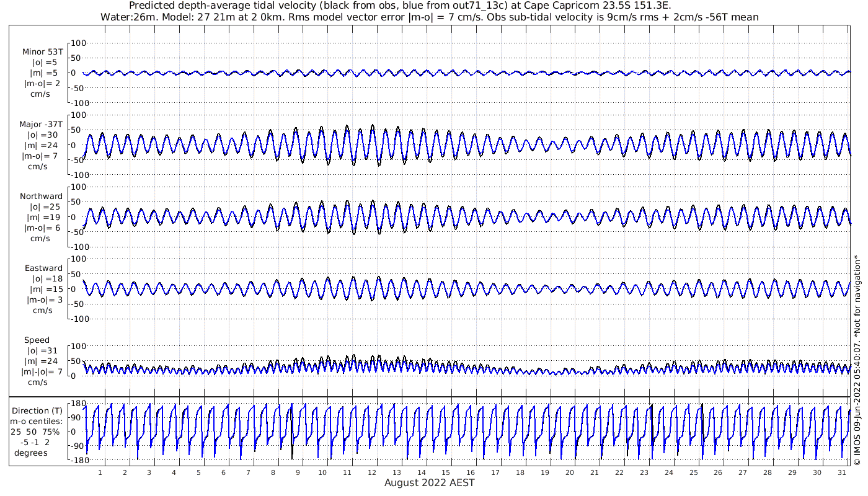Click the August 2022 AEST axis title
Viewport: 868px width, 496px height.
pyautogui.click(x=429, y=483)
